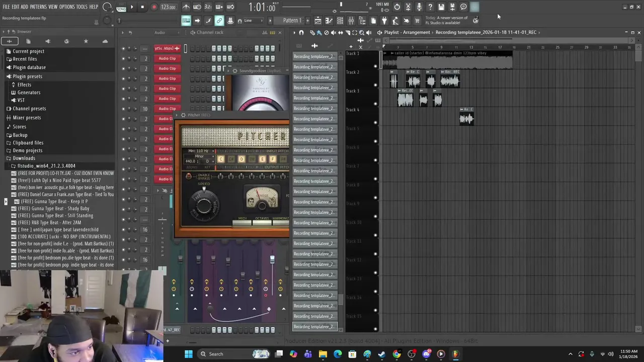Open Browser plugins tab speaker icon
The width and height of the screenshot is (644, 362).
click(48, 41)
